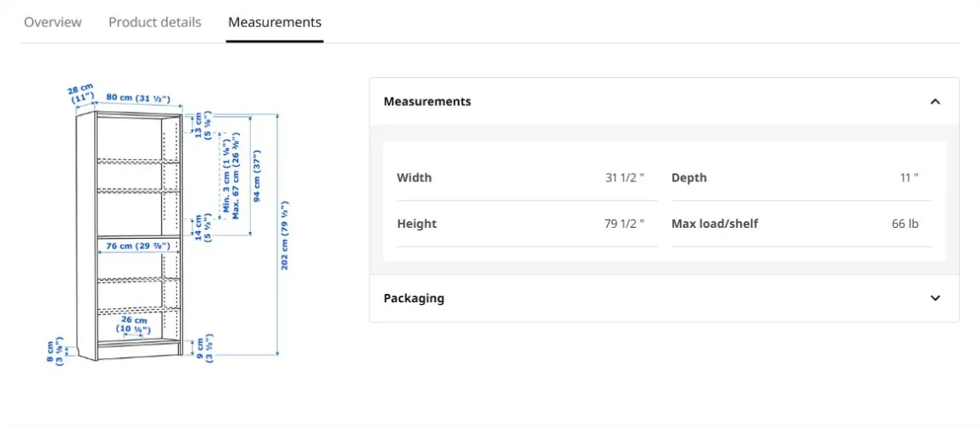
Task: Click the Packaging accordion header text
Action: pyautogui.click(x=414, y=298)
